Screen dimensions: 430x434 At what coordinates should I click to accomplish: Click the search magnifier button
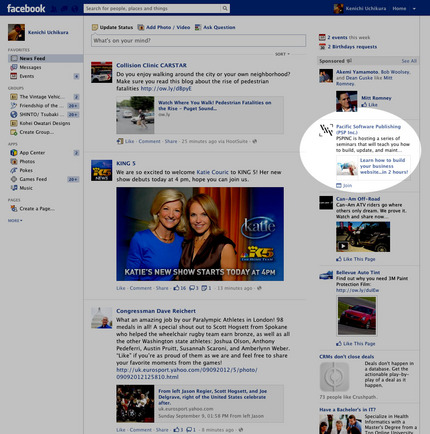coord(225,8)
